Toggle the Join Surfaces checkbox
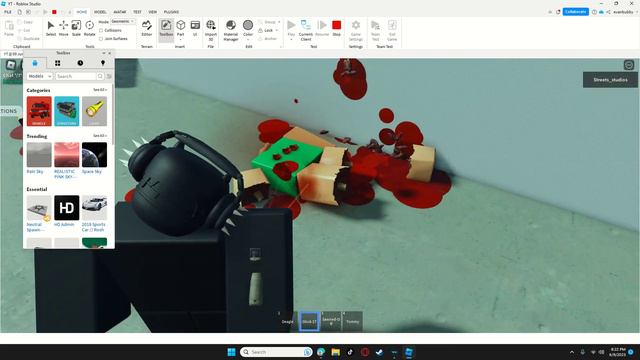640x360 pixels. click(x=101, y=39)
